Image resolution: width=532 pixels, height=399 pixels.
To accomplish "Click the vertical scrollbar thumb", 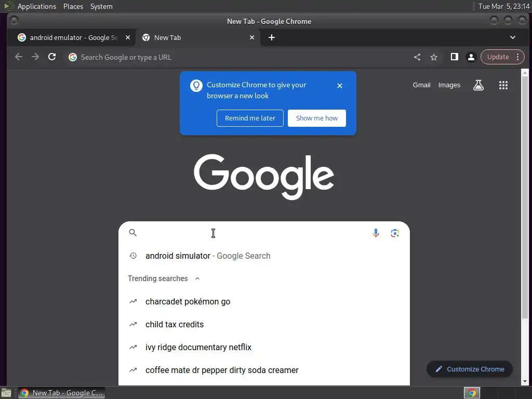I will (525, 197).
